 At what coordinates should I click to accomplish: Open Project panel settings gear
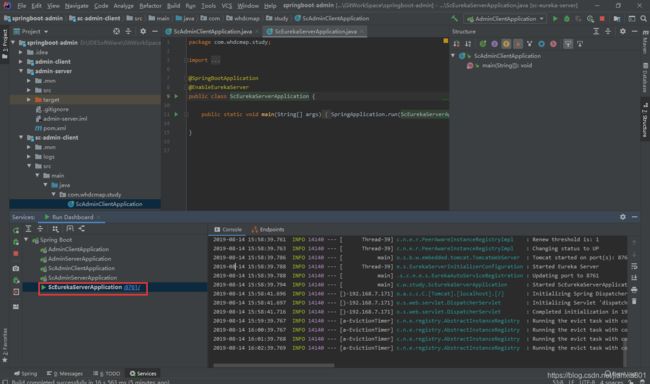pos(143,32)
